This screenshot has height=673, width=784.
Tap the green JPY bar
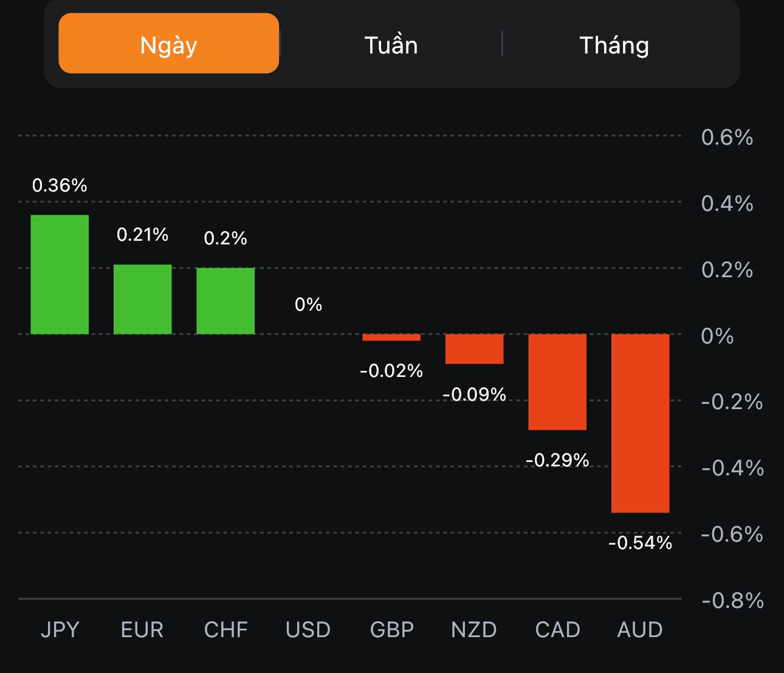point(60,274)
